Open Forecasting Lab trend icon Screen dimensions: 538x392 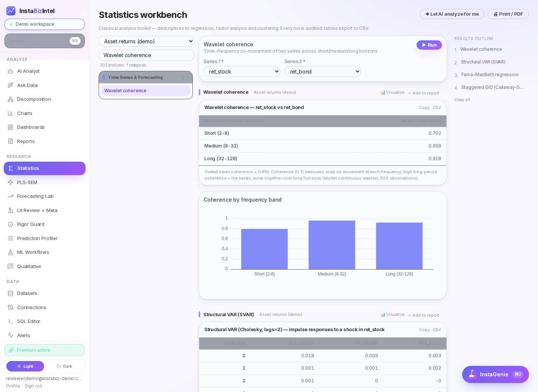(x=10, y=196)
